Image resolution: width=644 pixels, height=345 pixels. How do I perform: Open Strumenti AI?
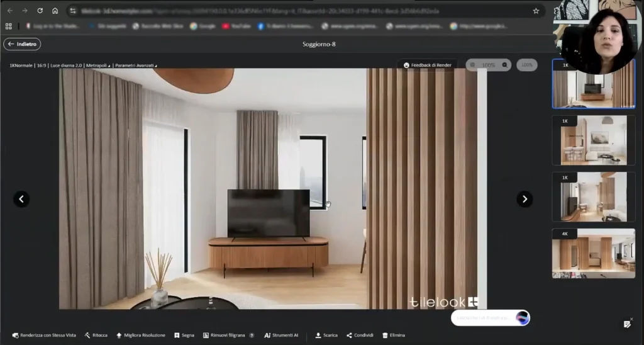[281, 336]
